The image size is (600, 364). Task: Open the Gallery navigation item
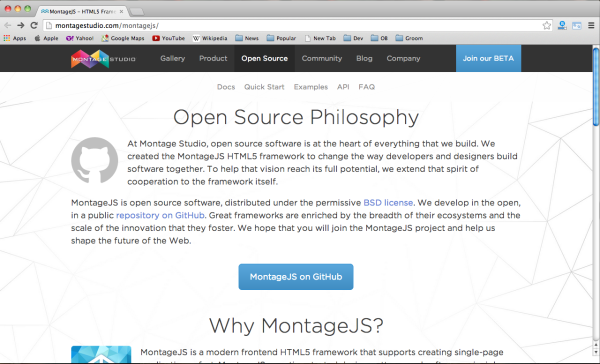pyautogui.click(x=173, y=58)
